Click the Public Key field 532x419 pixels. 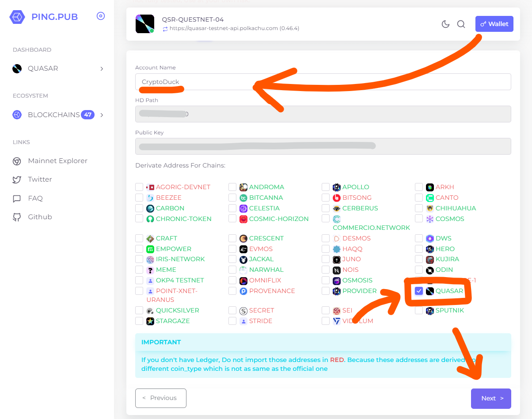[x=323, y=146]
